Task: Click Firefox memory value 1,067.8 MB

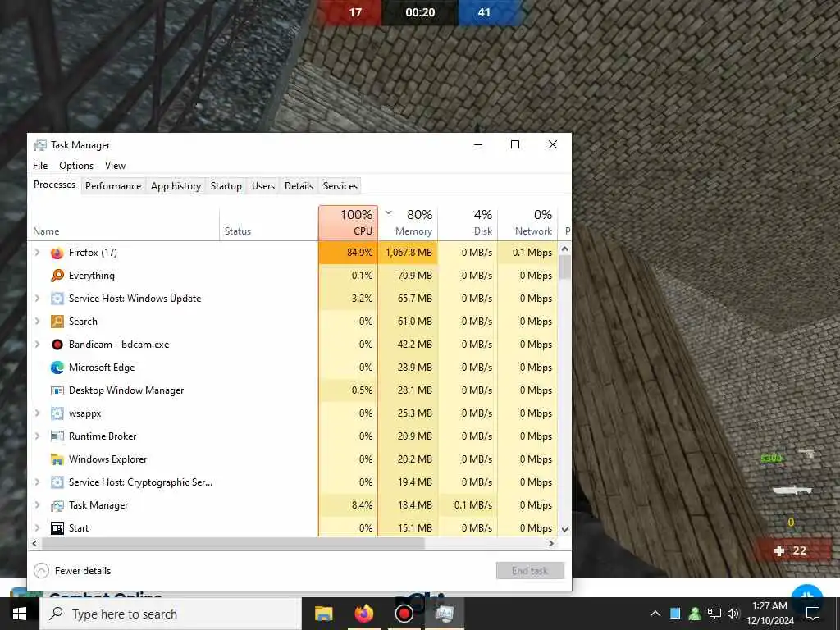Action: (409, 253)
